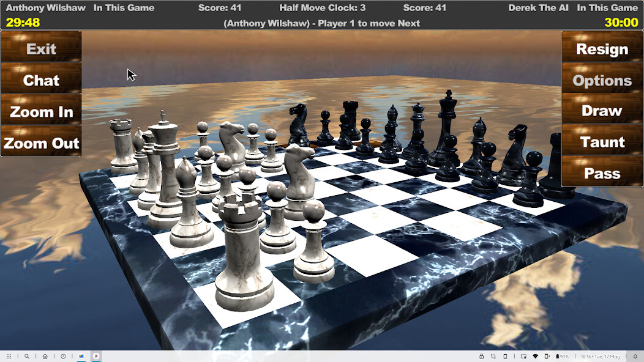Open the game Options
This screenshot has height=362, width=644.
coord(602,80)
